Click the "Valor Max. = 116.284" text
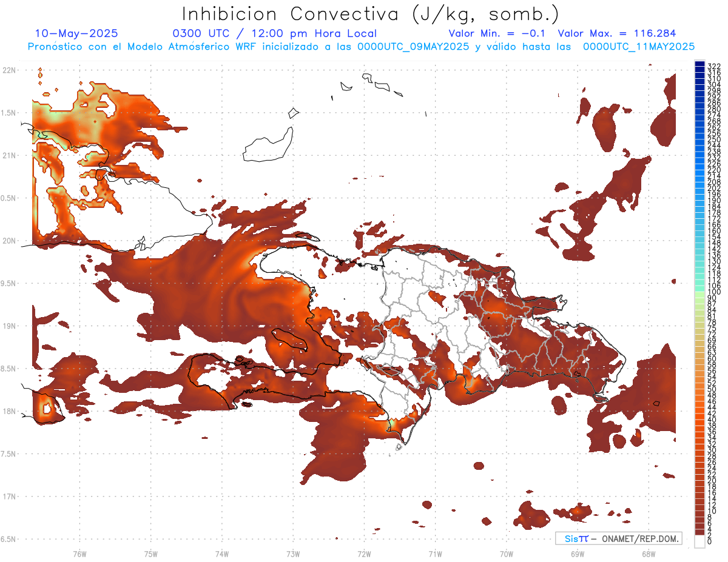This screenshot has height=562, width=728. click(616, 33)
